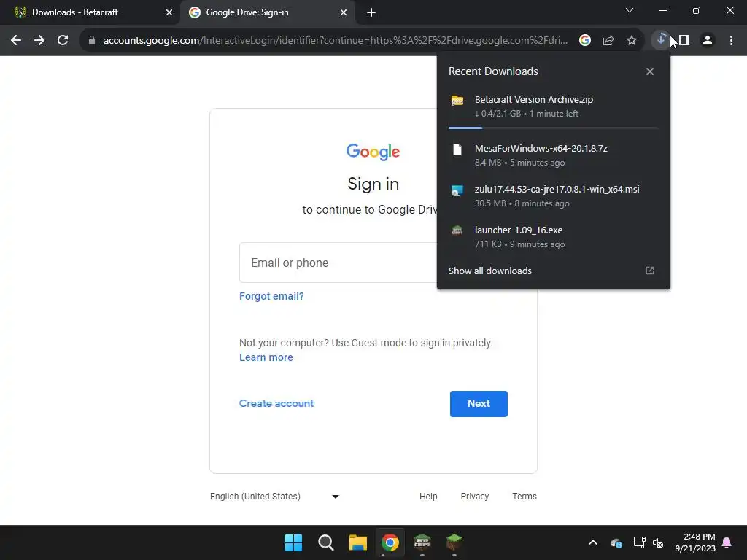Open the Windows Start menu
Viewport: 747px width, 560px height.
coord(293,542)
